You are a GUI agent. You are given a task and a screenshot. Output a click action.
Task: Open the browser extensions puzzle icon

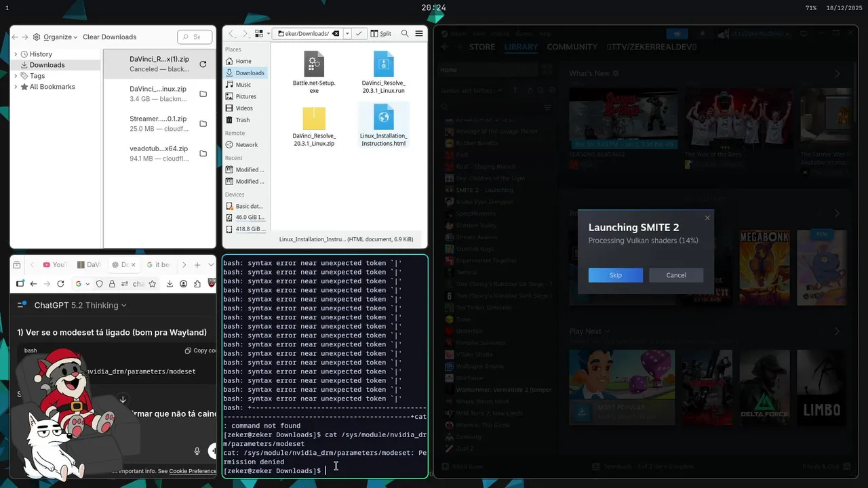(197, 284)
